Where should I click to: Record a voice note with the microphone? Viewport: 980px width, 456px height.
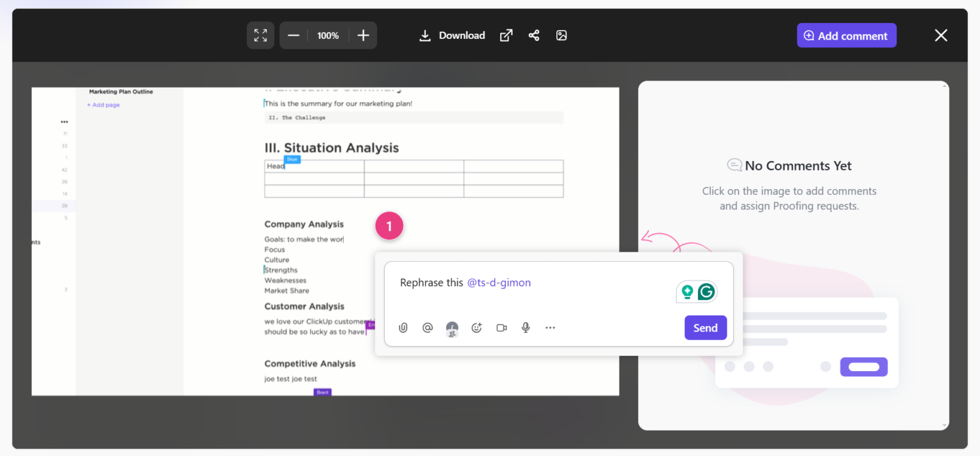pos(526,328)
